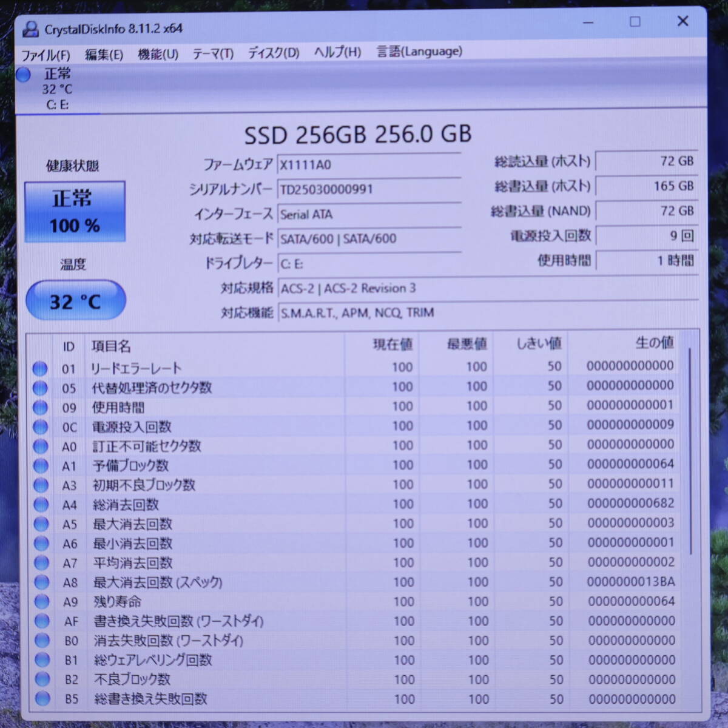Click status dot for ID 01 リードエラーレート
728x728 pixels.
40,368
